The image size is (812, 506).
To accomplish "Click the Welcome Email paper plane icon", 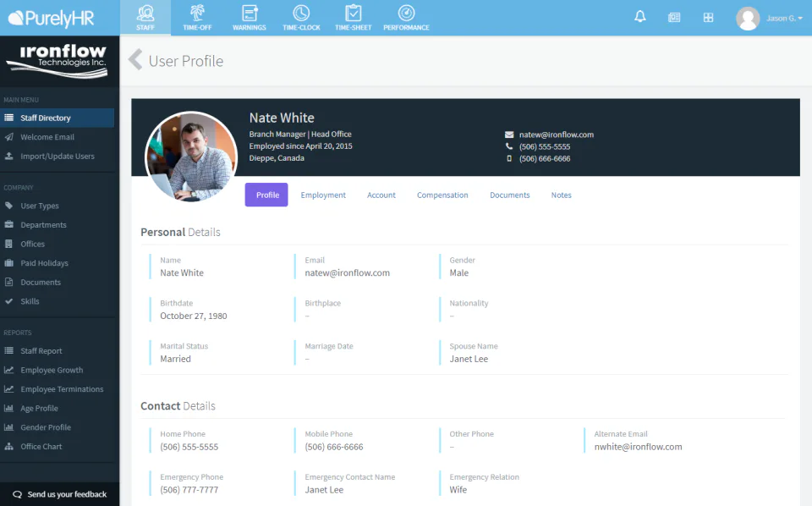I will click(x=8, y=137).
